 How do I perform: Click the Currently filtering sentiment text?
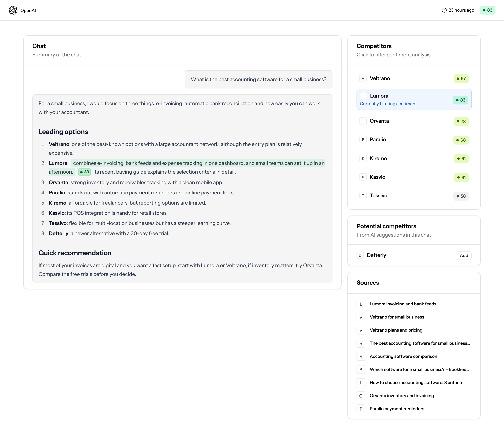(x=388, y=104)
